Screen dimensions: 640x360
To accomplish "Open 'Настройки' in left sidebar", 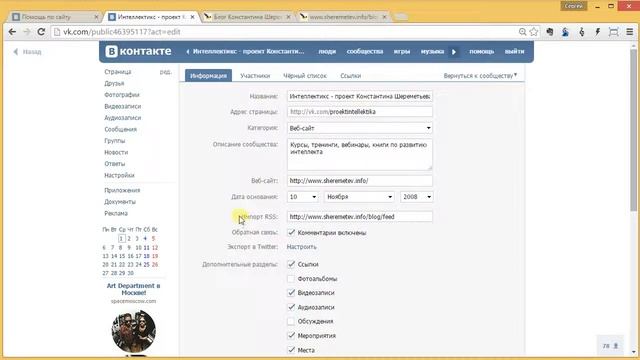I will point(119,175).
